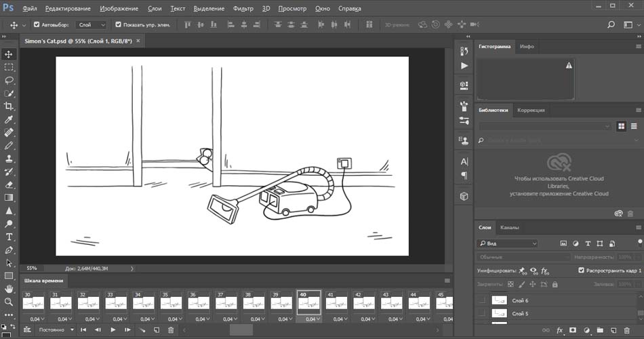The height and width of the screenshot is (339, 644).
Task: Open the timeline panel flyout menu
Action: point(447,281)
